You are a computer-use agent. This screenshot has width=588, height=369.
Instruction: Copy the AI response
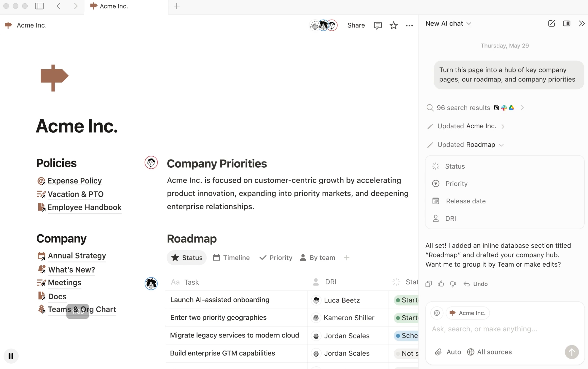point(428,284)
